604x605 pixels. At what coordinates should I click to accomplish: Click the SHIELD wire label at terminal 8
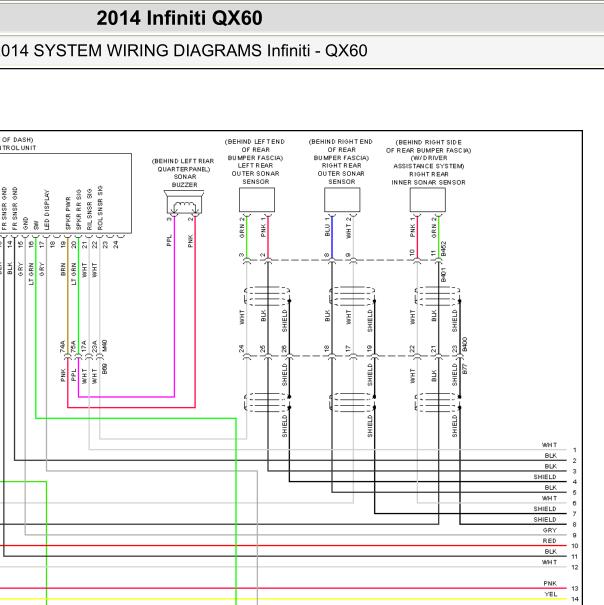545,519
